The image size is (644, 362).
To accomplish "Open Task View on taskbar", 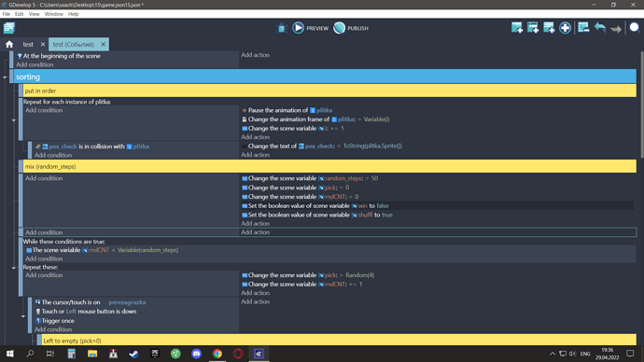I will click(50, 354).
